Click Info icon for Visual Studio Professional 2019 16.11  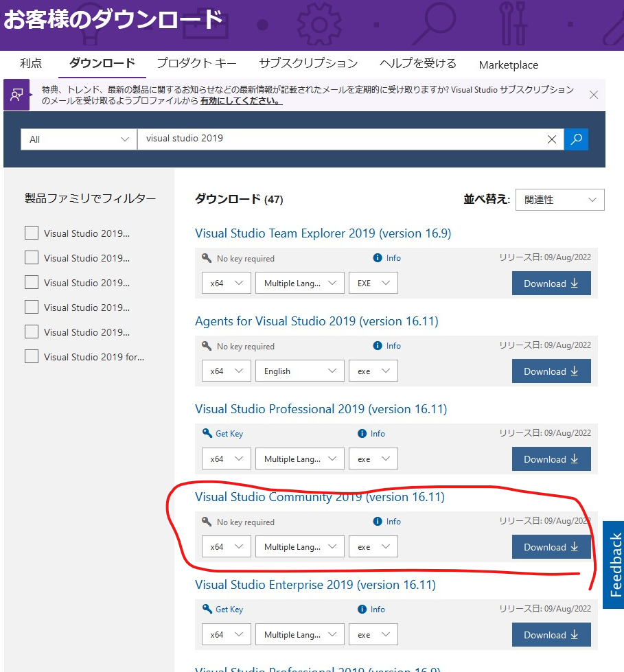tap(362, 433)
